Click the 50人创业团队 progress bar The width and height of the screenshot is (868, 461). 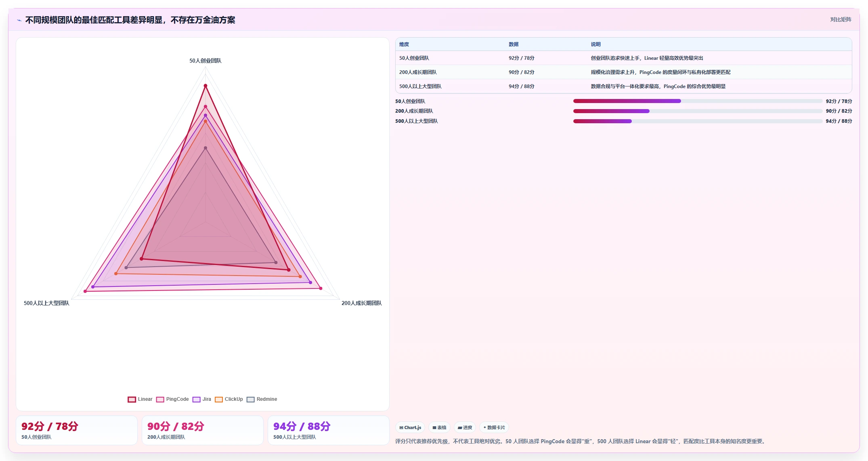698,101
